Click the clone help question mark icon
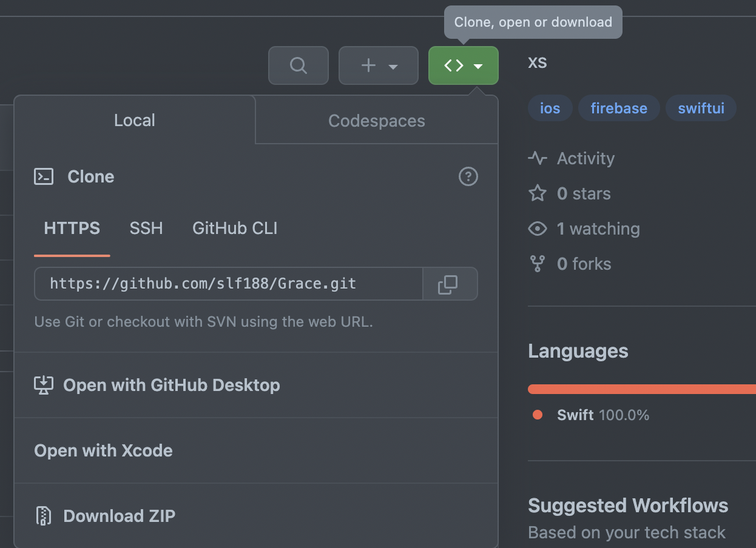This screenshot has height=548, width=756. coord(468,176)
